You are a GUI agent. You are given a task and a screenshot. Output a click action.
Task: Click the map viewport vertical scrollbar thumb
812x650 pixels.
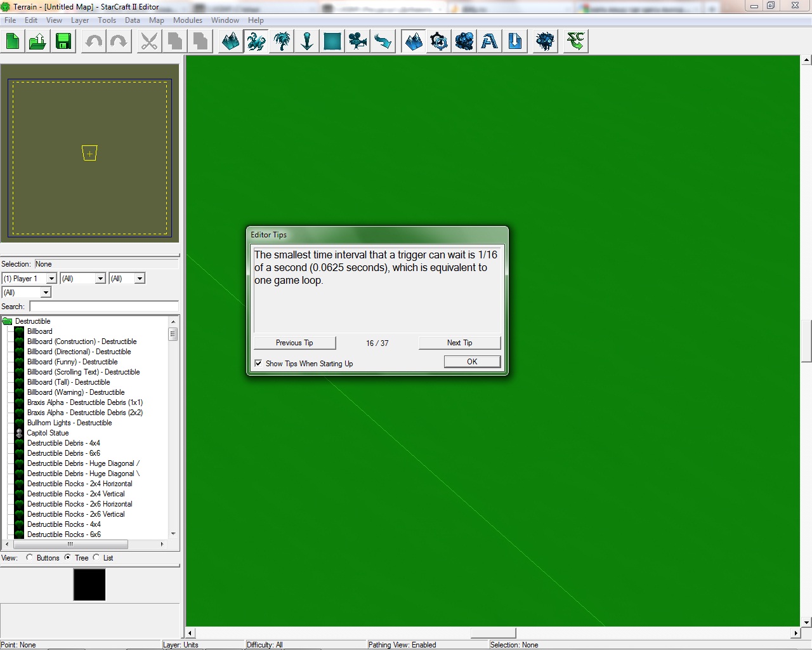pyautogui.click(x=806, y=342)
